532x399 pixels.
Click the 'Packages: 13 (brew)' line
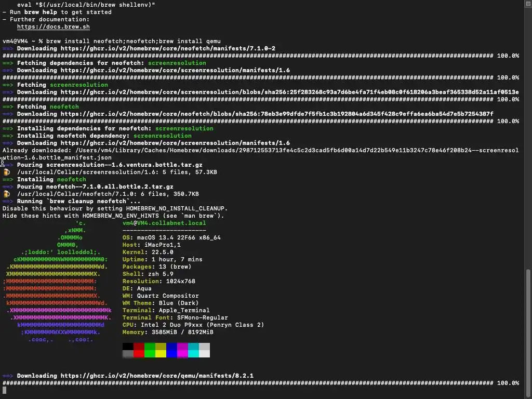click(x=157, y=267)
